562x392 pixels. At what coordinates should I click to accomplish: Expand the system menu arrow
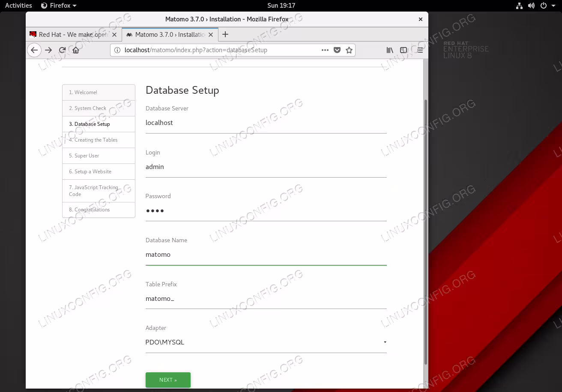coord(553,6)
